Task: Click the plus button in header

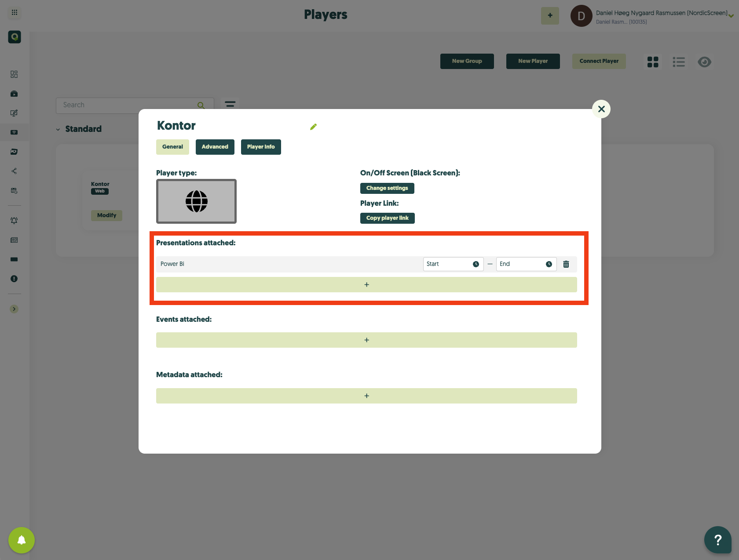Action: tap(550, 15)
